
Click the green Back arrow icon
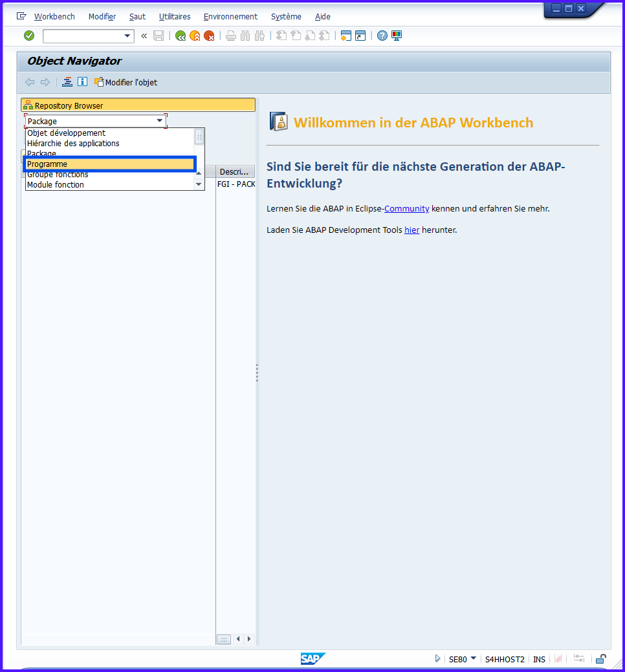(x=181, y=36)
